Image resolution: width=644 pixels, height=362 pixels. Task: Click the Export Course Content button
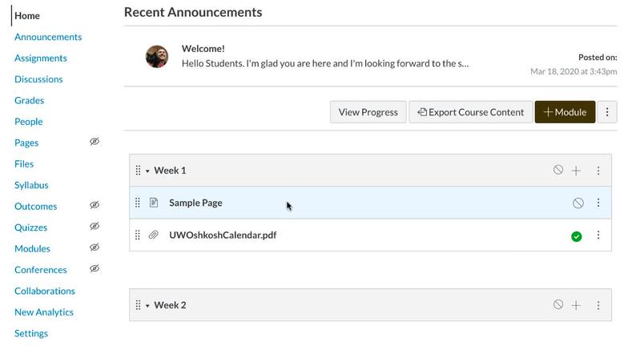tap(470, 112)
